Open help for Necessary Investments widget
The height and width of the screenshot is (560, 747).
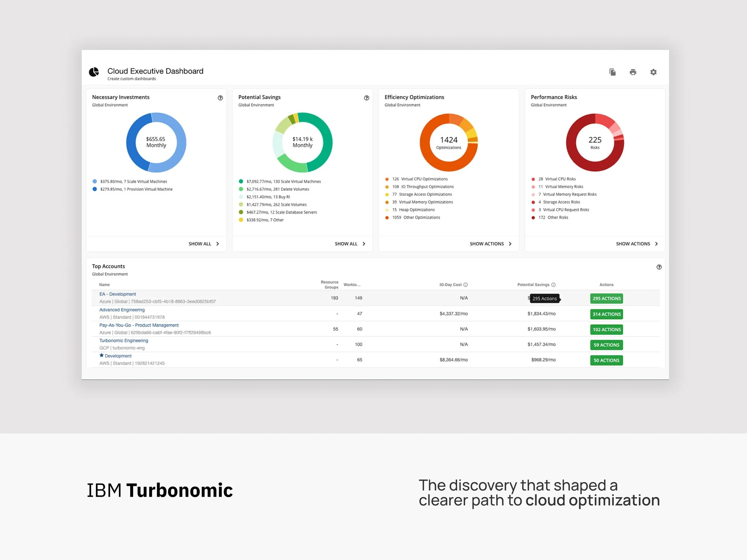pos(220,98)
